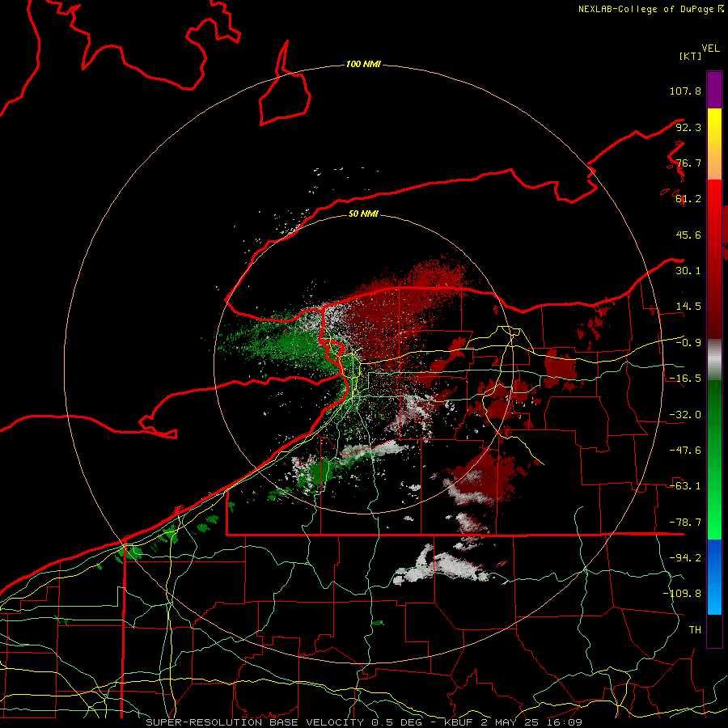Click SUPER-RESOLUTION BASE VELOCITY footer text
Image resolution: width=728 pixels, height=728 pixels.
255,722
